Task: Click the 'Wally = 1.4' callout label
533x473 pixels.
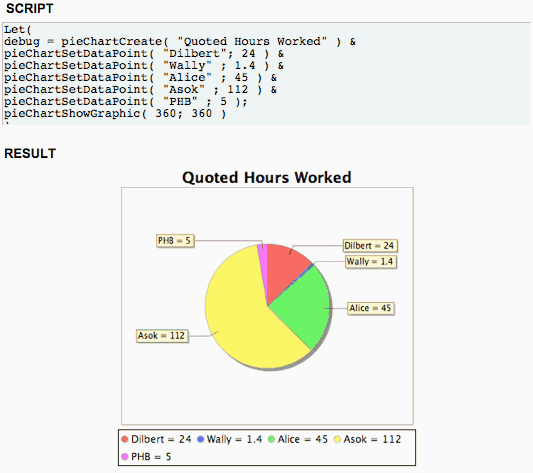Action: click(371, 262)
